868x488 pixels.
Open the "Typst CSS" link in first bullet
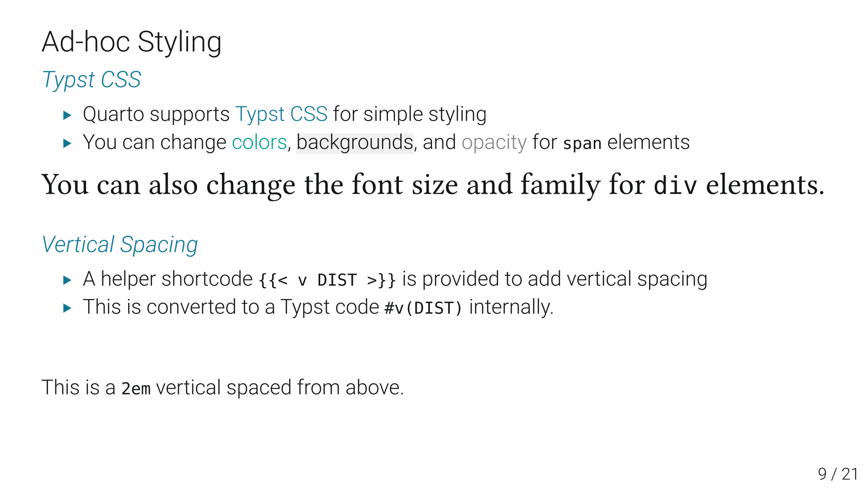click(x=281, y=114)
